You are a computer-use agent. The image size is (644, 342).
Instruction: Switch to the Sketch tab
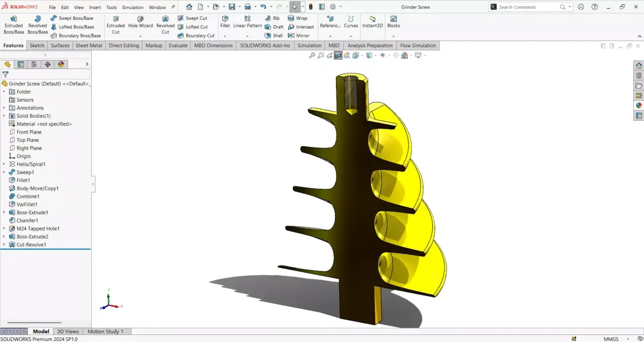(37, 46)
